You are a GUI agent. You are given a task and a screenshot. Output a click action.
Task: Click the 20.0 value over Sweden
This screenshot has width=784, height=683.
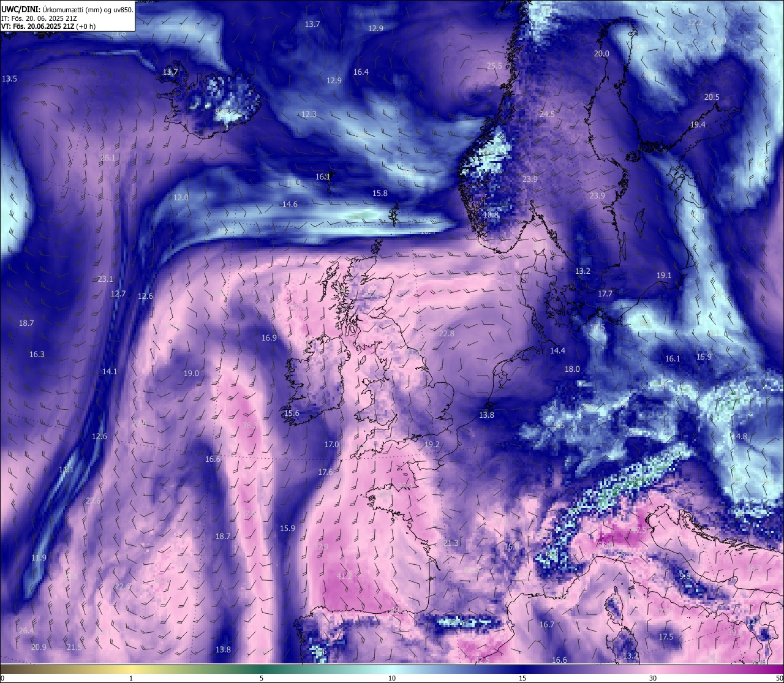point(601,53)
